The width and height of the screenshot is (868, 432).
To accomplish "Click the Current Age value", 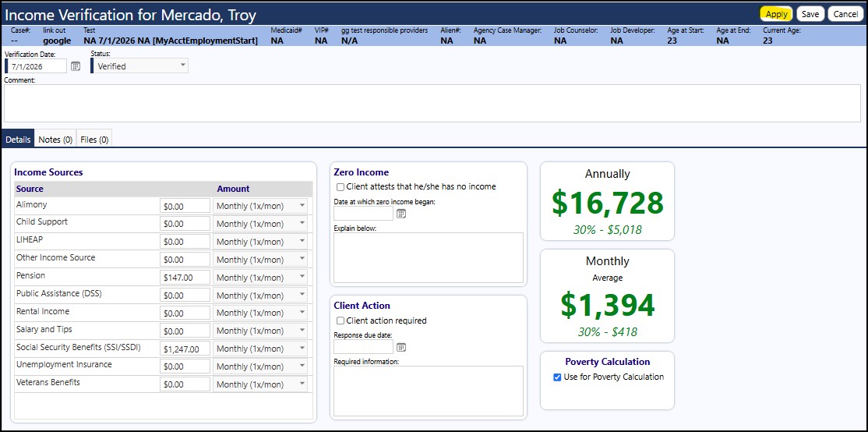I will tap(767, 41).
